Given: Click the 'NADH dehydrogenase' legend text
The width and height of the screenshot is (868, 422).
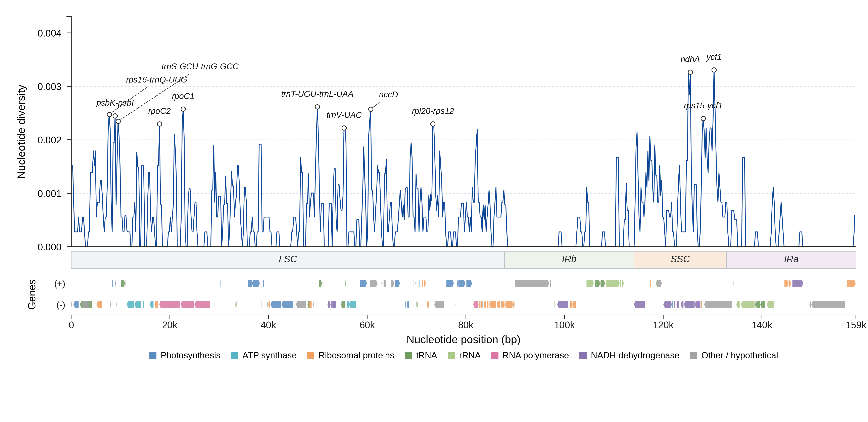Looking at the screenshot, I should point(635,355).
